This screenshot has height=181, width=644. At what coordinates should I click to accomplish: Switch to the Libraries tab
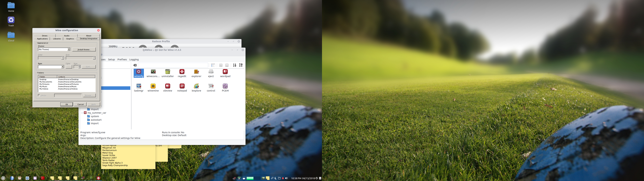(57, 39)
